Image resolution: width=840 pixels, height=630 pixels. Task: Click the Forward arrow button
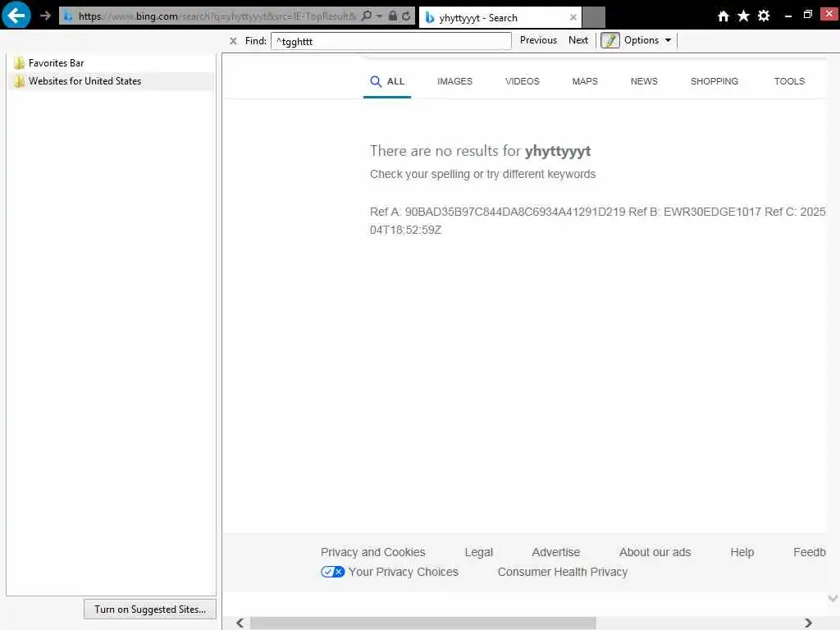click(46, 16)
